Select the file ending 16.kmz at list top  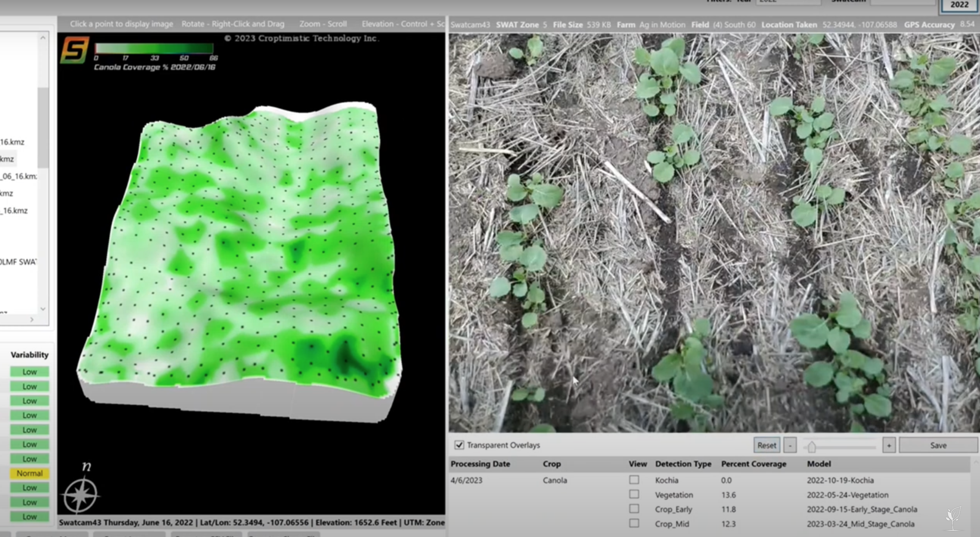click(x=12, y=142)
